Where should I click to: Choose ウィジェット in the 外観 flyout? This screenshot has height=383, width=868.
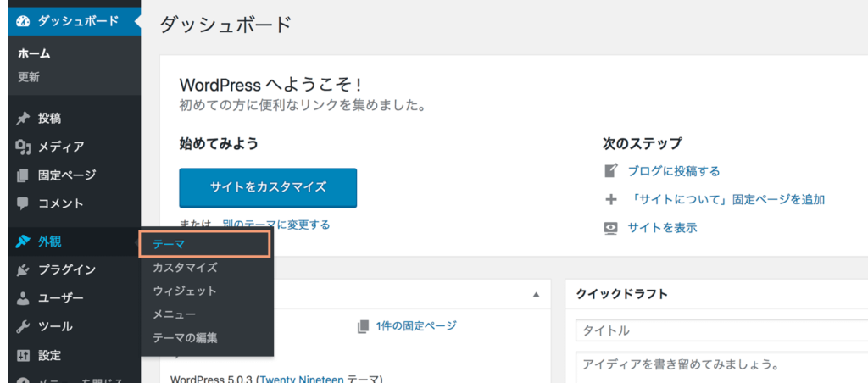185,291
